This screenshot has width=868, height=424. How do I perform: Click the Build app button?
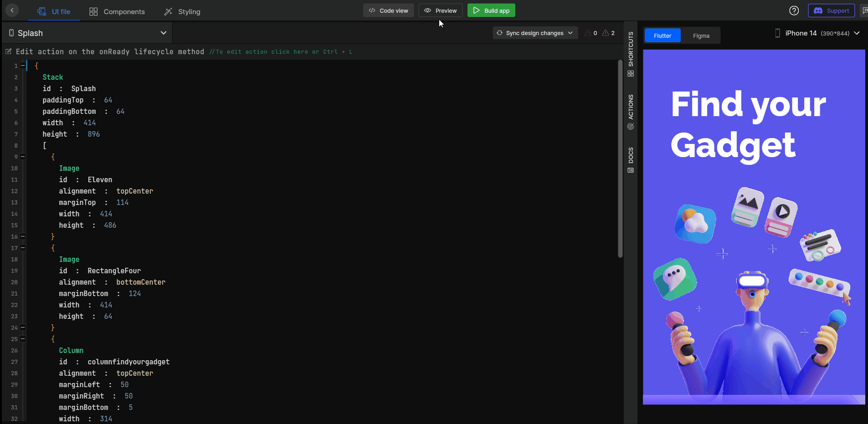[x=491, y=10]
